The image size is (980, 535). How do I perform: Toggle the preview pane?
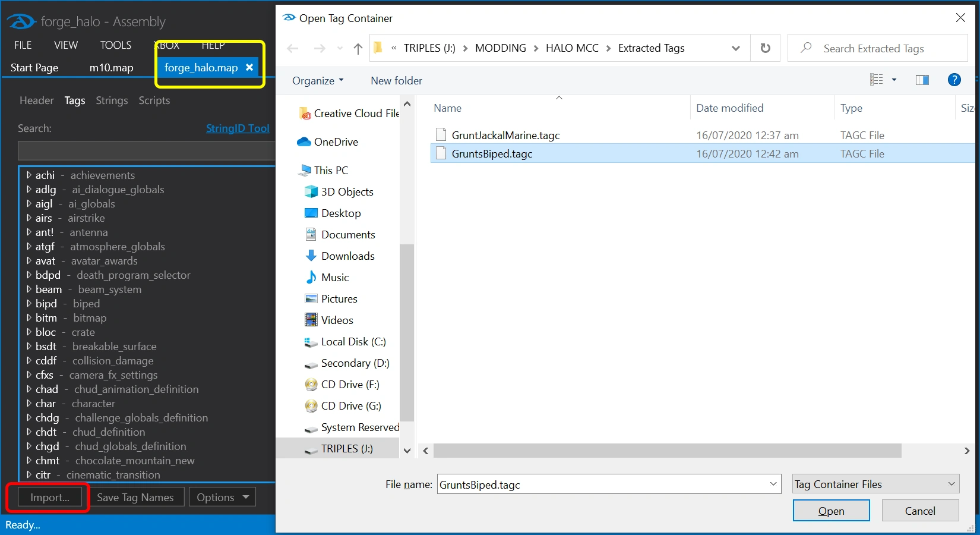pyautogui.click(x=922, y=80)
